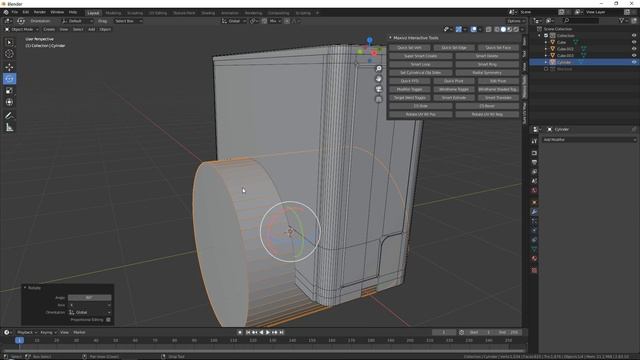The width and height of the screenshot is (640, 360).
Task: Open the Orientation Global dropdown in Rotate panel
Action: [x=90, y=312]
